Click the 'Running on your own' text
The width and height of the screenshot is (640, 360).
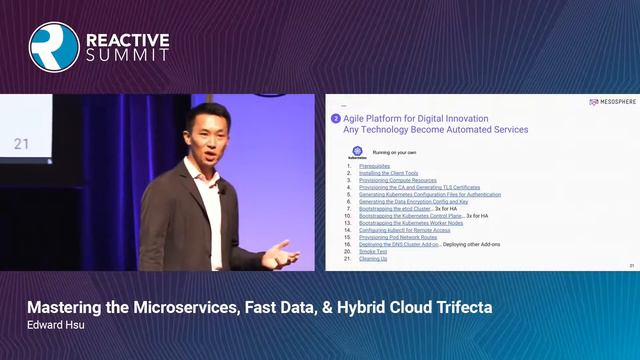(x=394, y=153)
